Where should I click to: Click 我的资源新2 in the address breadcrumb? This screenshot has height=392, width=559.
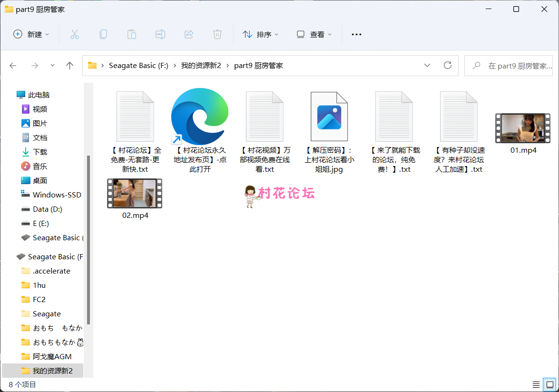[x=201, y=66]
